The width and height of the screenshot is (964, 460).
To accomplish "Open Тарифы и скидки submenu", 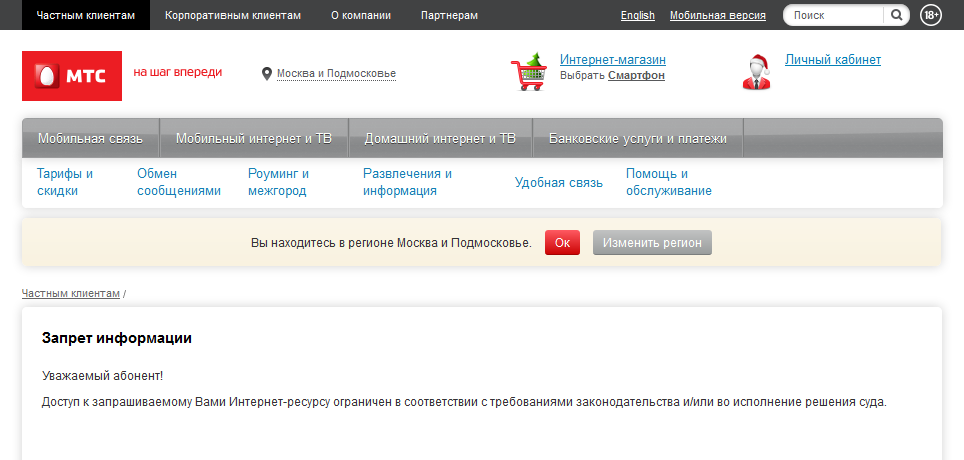I will click(x=65, y=182).
